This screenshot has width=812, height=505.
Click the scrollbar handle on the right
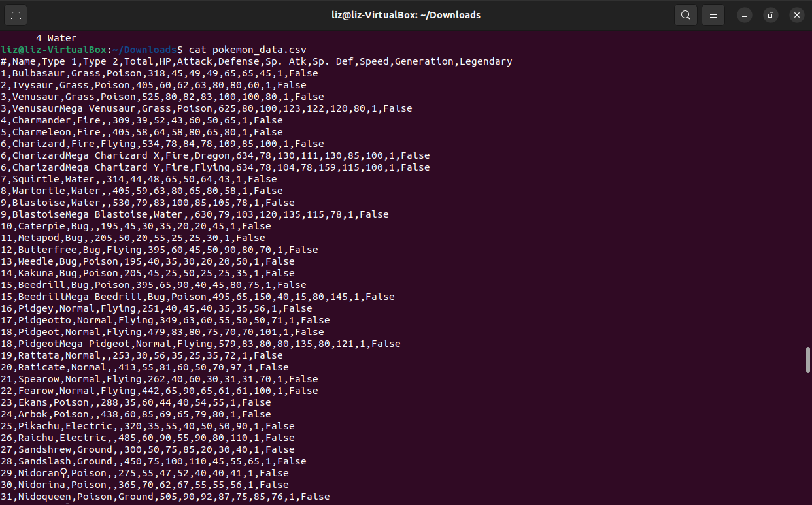tap(807, 359)
